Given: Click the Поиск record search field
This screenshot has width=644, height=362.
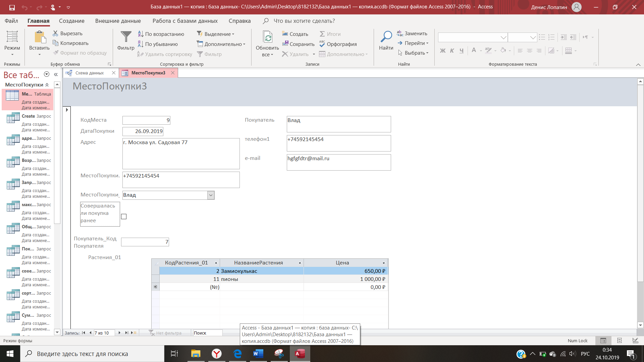Looking at the screenshot, I should point(207,333).
